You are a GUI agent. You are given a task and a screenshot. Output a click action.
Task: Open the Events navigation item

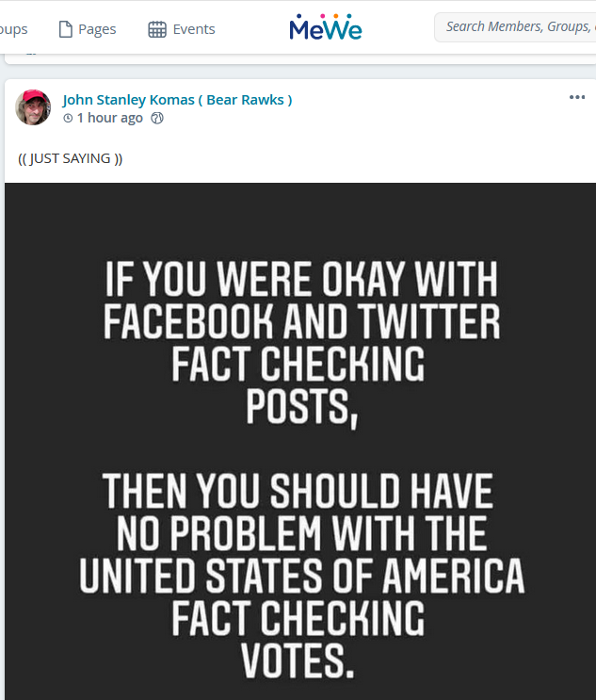click(x=193, y=29)
